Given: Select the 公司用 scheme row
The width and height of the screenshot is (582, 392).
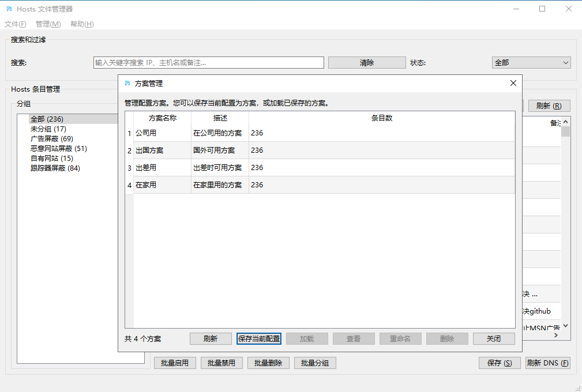Looking at the screenshot, I should pyautogui.click(x=162, y=133).
